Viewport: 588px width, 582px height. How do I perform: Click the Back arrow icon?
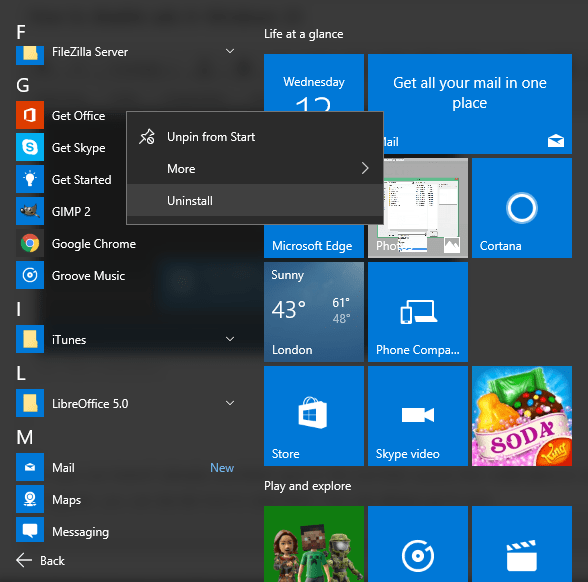[24, 560]
